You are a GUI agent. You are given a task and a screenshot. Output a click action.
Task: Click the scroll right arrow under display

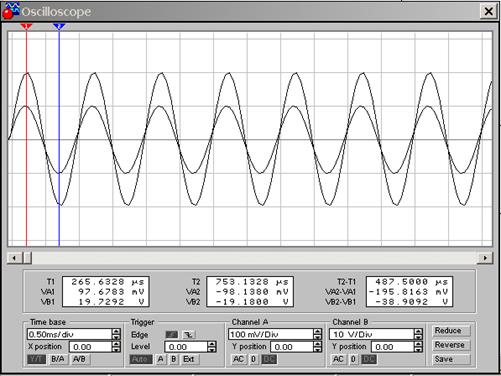[485, 258]
